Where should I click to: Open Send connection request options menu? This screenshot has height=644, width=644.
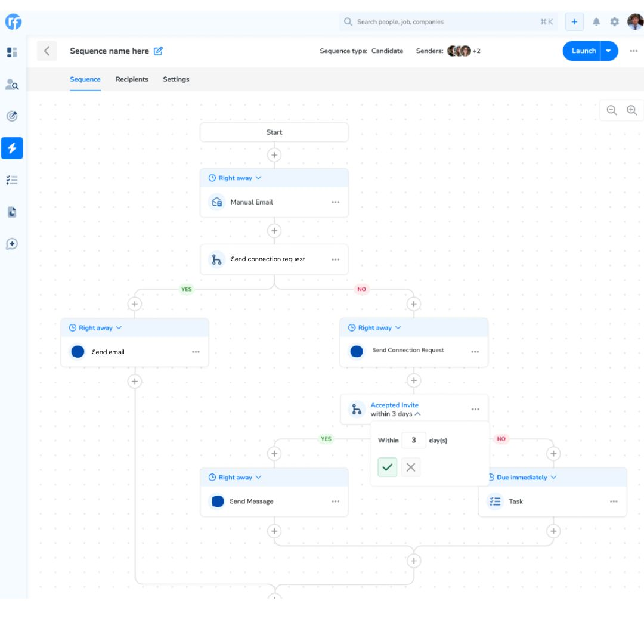[336, 259]
